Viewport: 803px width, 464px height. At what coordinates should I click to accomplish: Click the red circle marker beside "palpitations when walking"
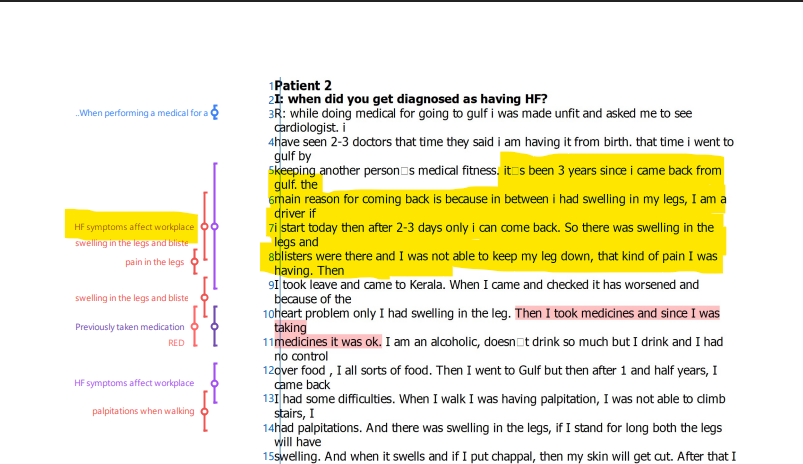click(205, 411)
